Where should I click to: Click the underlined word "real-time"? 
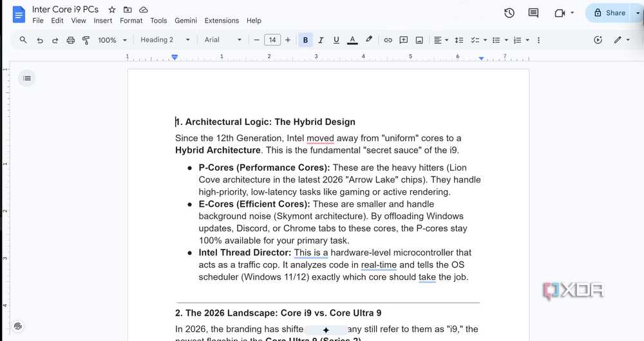click(379, 265)
